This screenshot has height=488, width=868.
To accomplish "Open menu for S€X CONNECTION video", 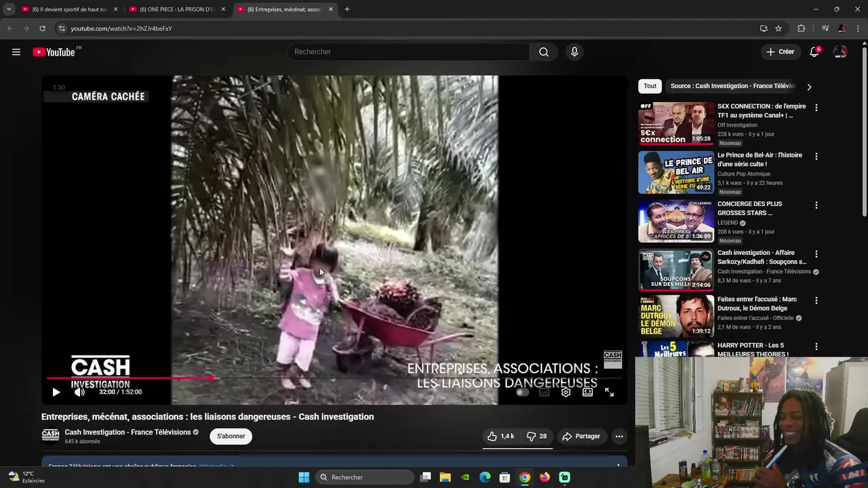I will click(816, 108).
